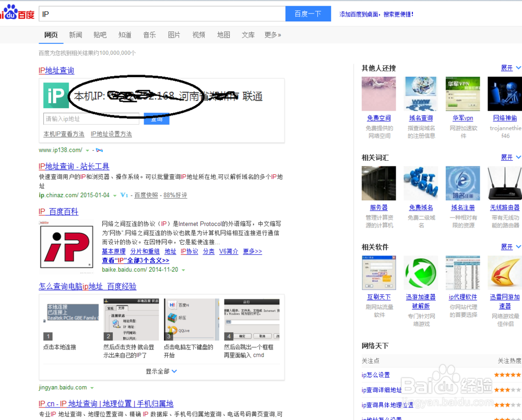522x420 pixels.
Task: Open the IP地址查询 - 站长工具 result
Action: pos(74,166)
